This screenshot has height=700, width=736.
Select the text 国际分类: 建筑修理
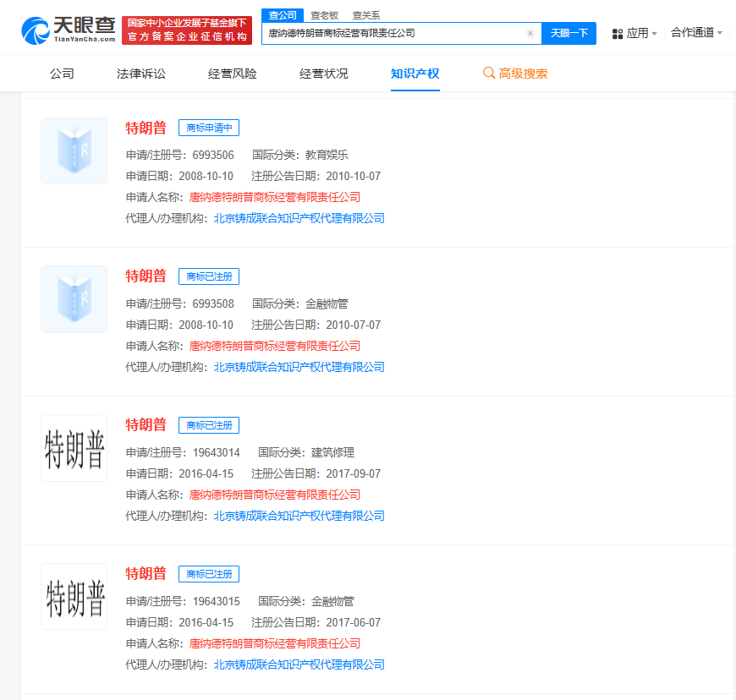pyautogui.click(x=306, y=452)
